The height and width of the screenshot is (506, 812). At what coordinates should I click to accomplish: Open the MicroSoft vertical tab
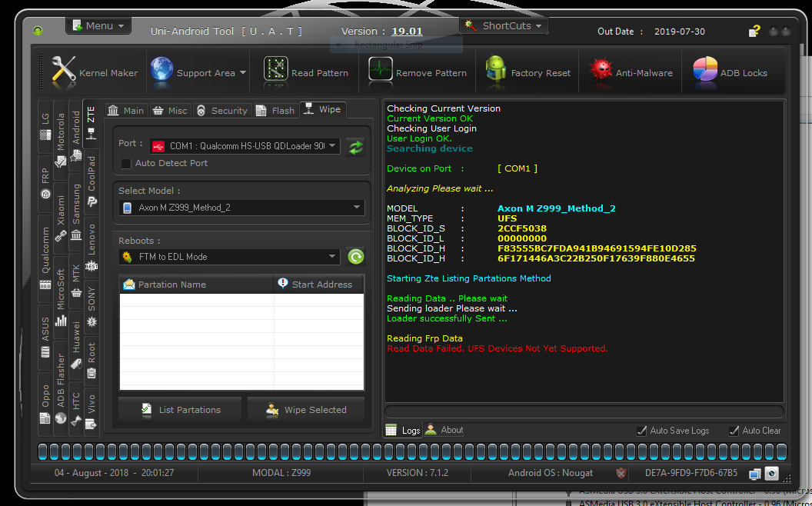pyautogui.click(x=61, y=297)
